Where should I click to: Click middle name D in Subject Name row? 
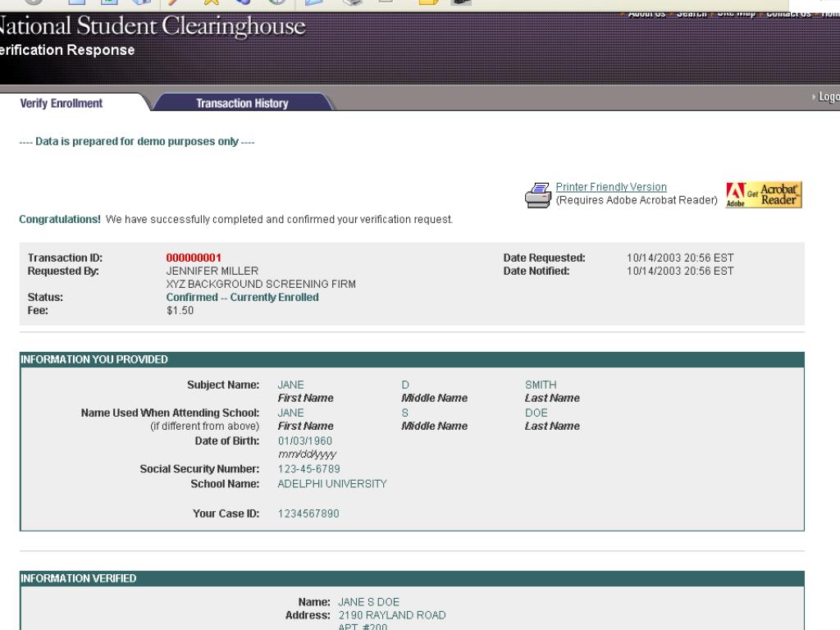point(405,385)
